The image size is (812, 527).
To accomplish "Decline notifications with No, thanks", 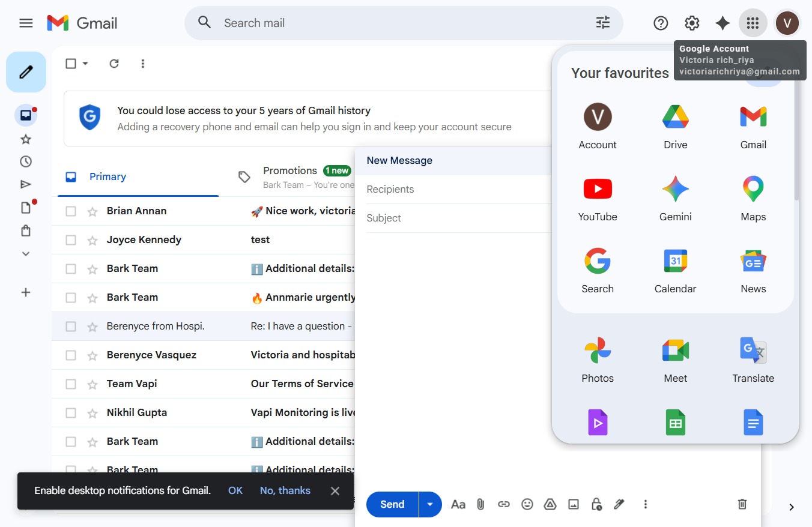I will 285,490.
